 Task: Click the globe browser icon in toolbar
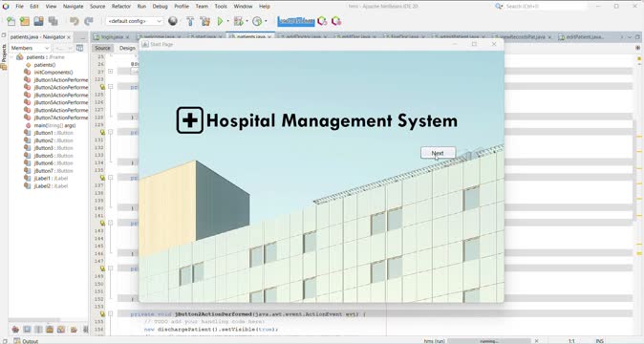173,21
